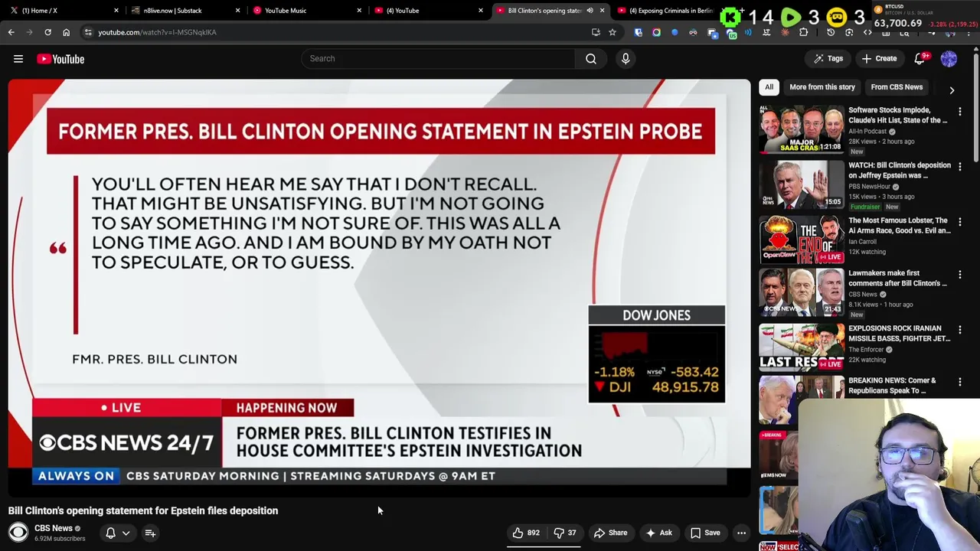This screenshot has width=980, height=551.
Task: Open WATCH: Bill Clinton's deposition video title
Action: click(899, 170)
